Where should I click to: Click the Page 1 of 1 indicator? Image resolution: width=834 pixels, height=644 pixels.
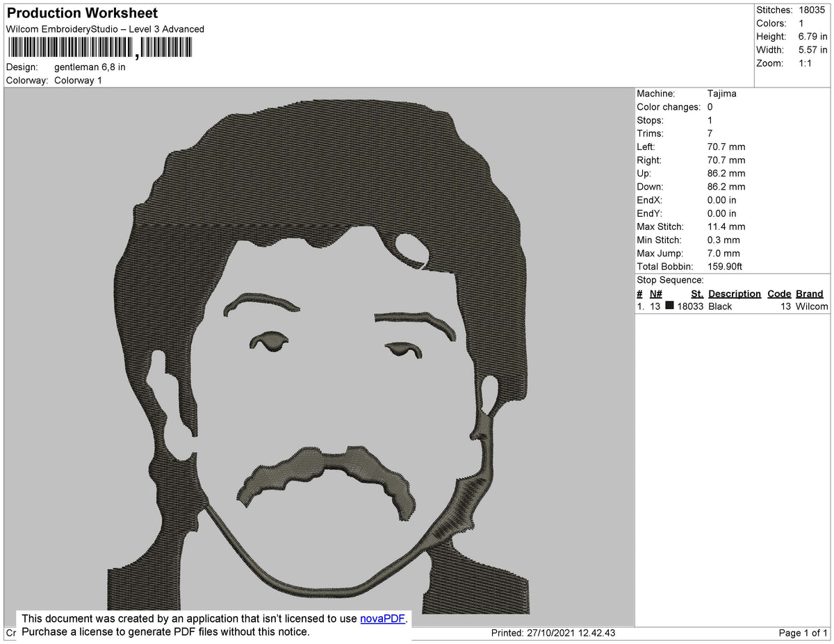pyautogui.click(x=803, y=633)
